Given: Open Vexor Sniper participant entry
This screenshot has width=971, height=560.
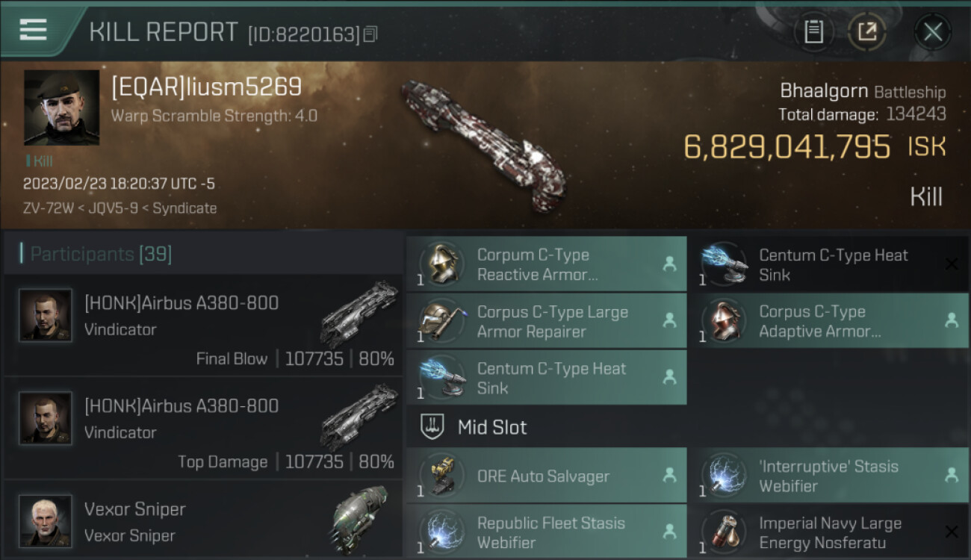Looking at the screenshot, I should click(x=204, y=520).
